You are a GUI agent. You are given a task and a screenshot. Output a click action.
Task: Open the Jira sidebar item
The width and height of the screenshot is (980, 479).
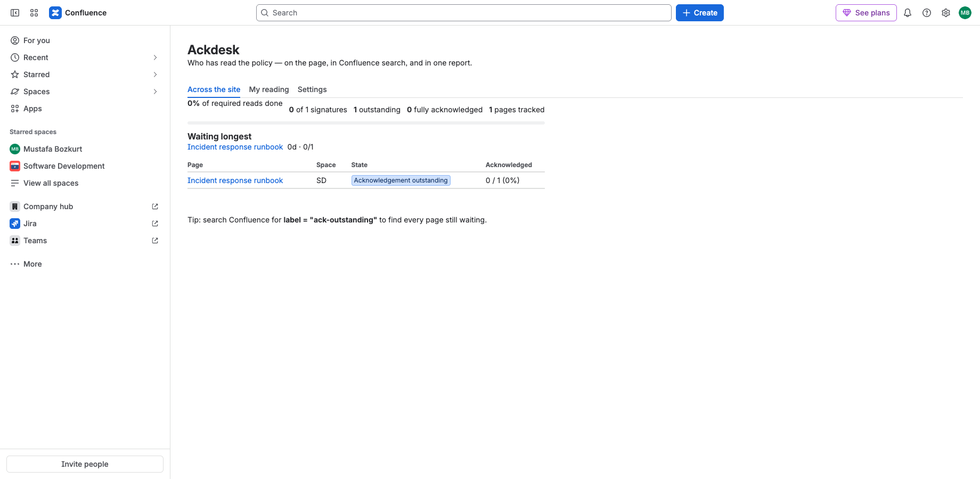click(85, 224)
